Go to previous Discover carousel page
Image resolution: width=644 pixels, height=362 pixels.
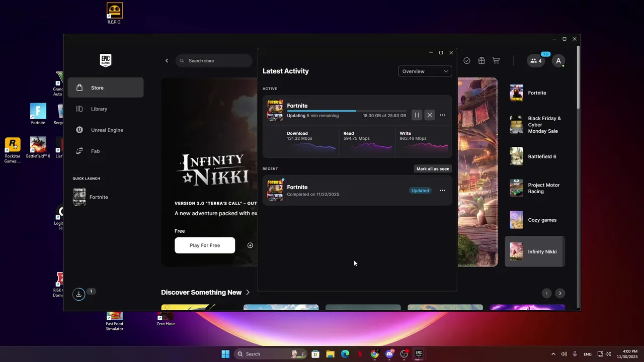546,293
